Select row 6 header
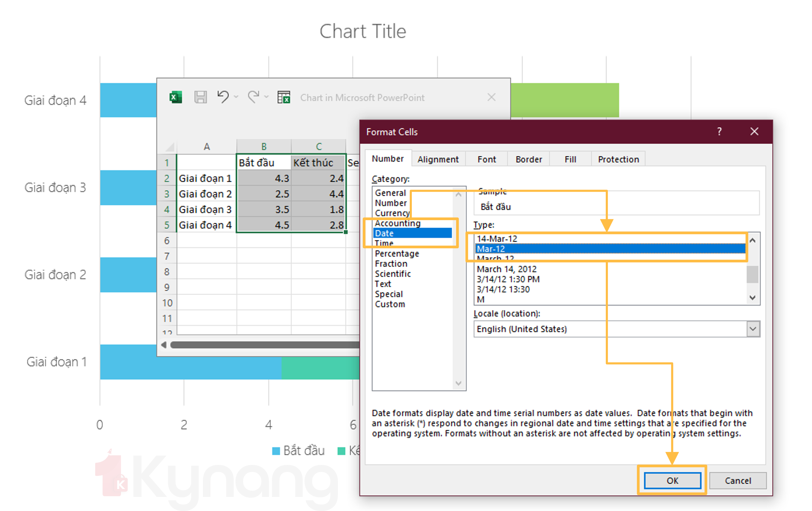The height and width of the screenshot is (511, 812). pyautogui.click(x=167, y=240)
